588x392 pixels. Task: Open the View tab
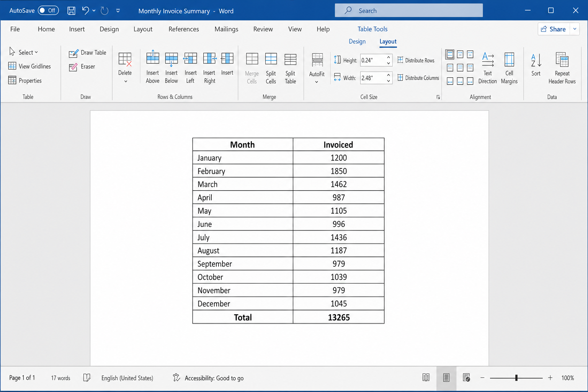click(295, 29)
